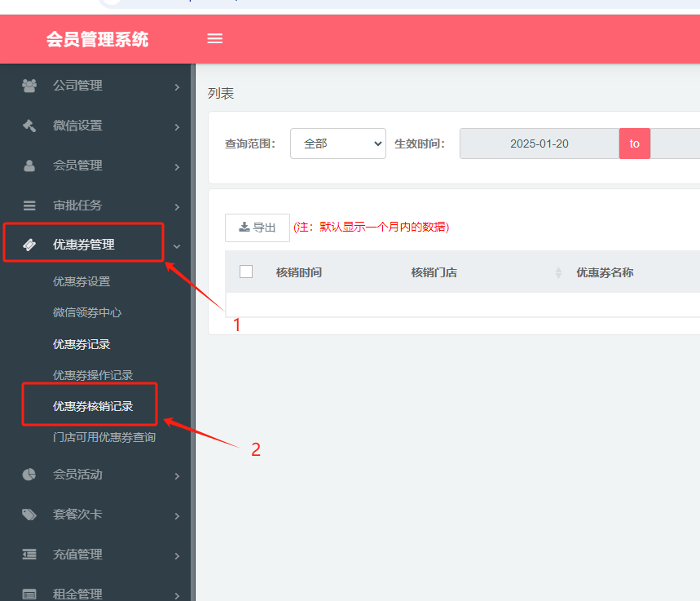This screenshot has height=601, width=700.
Task: Click the 优惠券管理 ticket icon
Action: coord(29,245)
